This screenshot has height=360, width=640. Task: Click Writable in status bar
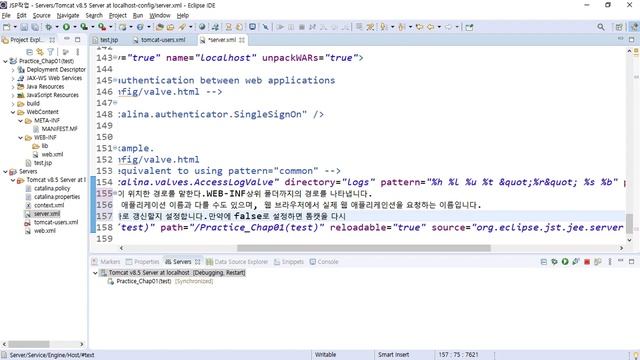(x=325, y=355)
